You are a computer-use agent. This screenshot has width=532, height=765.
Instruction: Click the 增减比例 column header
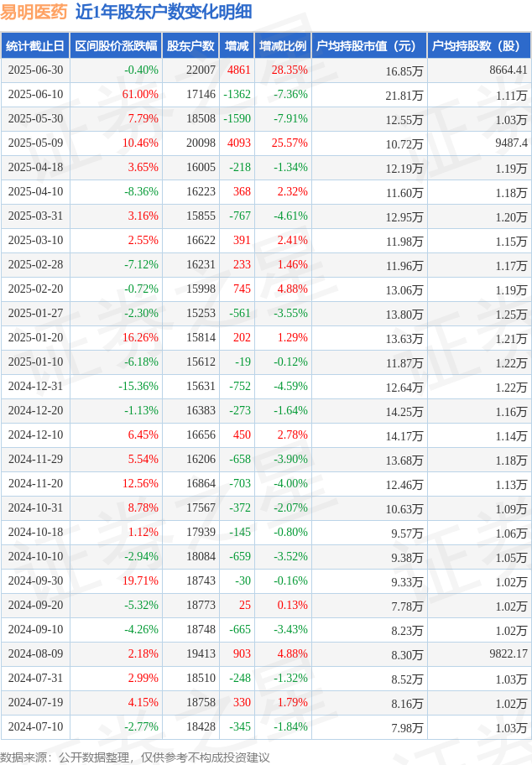(x=283, y=46)
